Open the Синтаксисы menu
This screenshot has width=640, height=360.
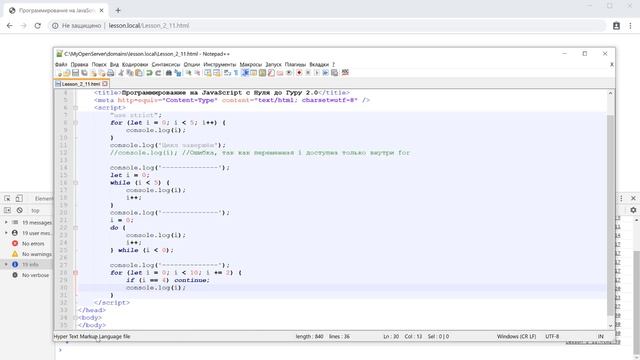[166, 64]
